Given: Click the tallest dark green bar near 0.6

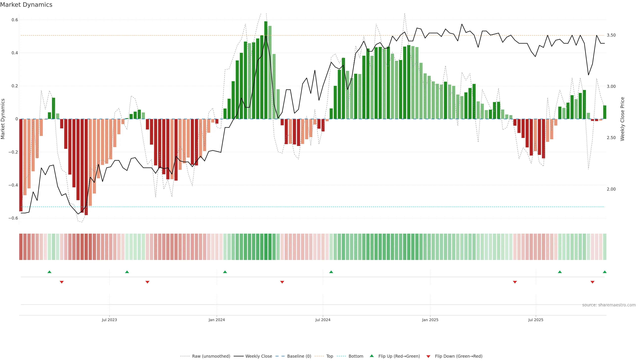Looking at the screenshot, I should click(266, 70).
